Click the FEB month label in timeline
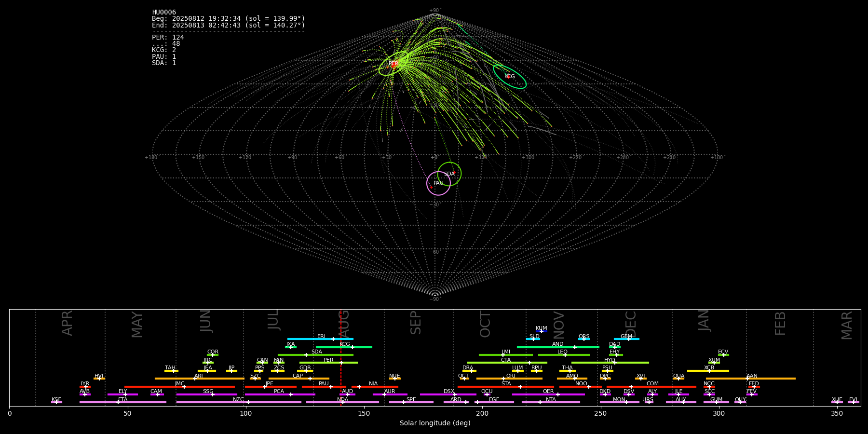The image size is (868, 434). (780, 324)
